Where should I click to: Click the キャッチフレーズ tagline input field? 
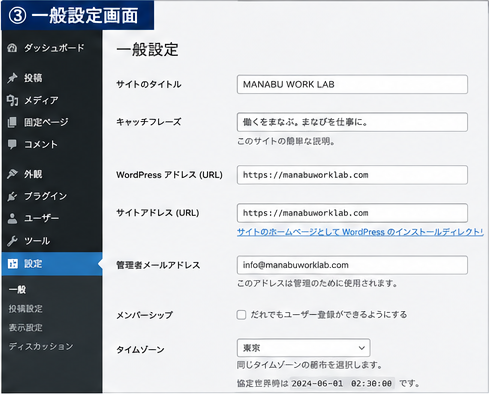pos(352,122)
